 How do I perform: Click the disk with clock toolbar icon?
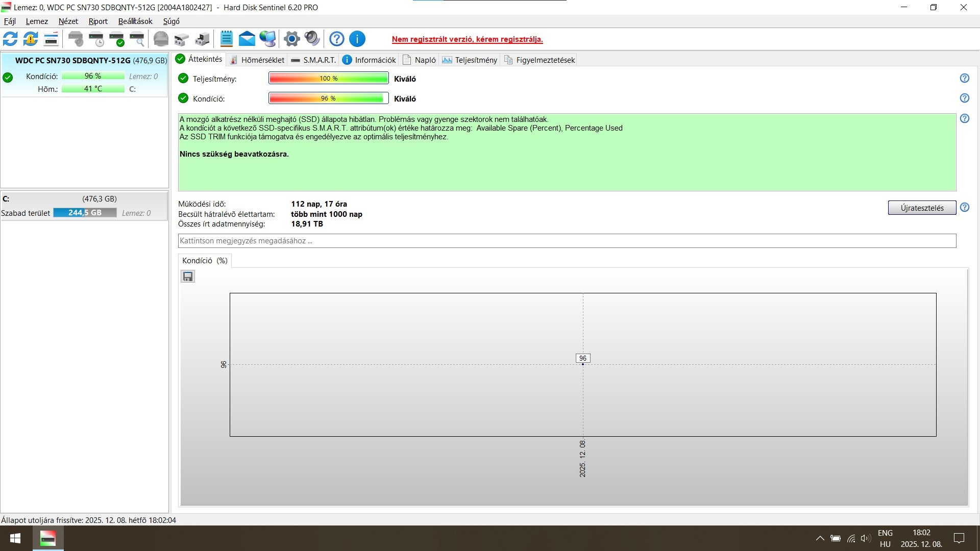(x=96, y=39)
